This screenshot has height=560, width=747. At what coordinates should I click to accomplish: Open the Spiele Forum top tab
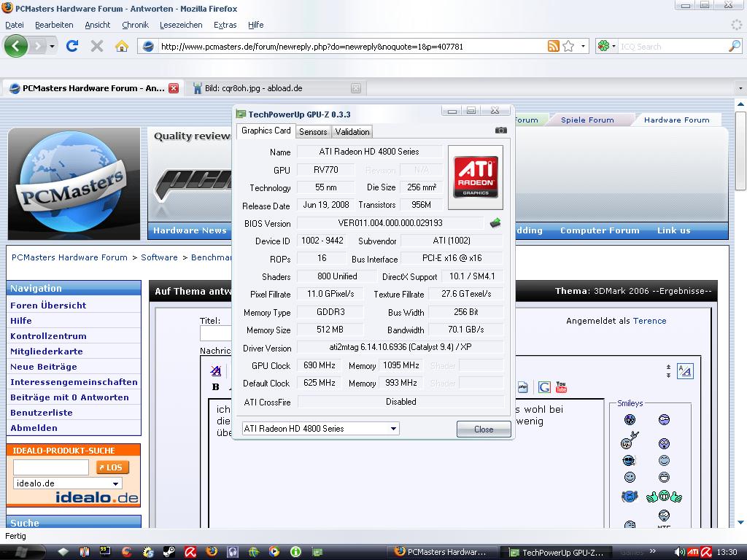pyautogui.click(x=587, y=120)
